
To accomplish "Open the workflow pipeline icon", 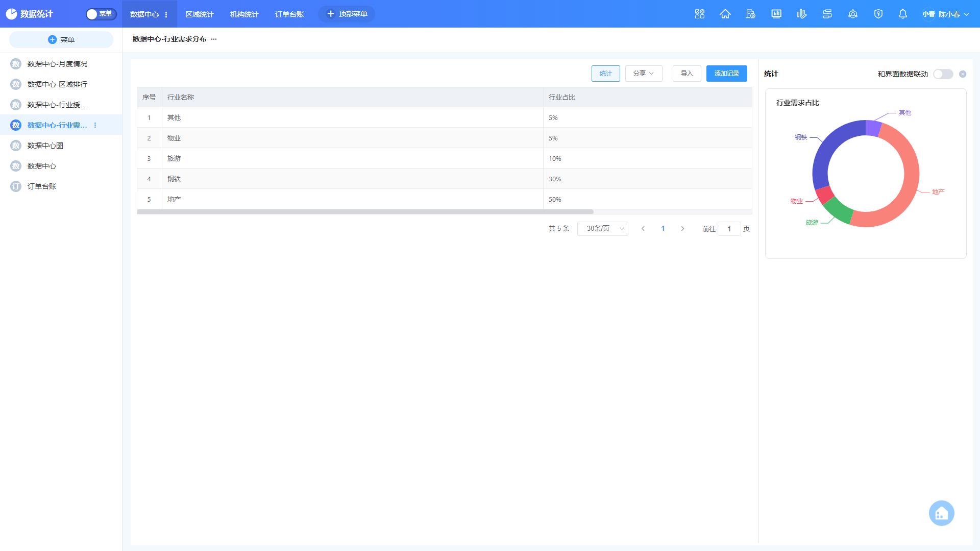I will pos(827,14).
